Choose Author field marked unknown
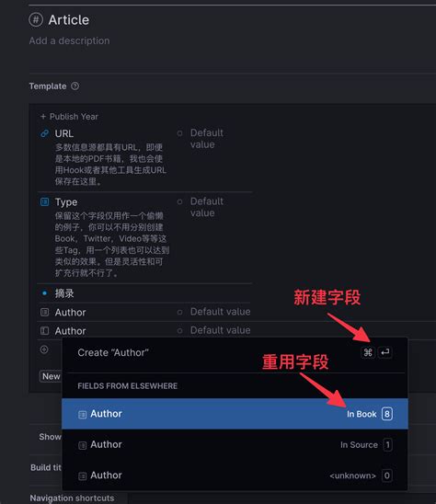Screen dimensions: 436x504 tap(235, 475)
